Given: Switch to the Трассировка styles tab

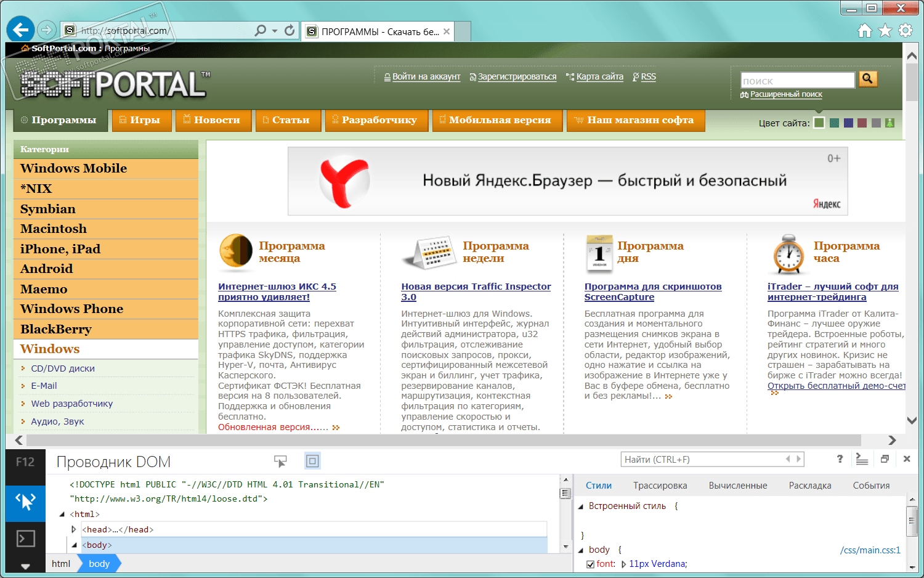Looking at the screenshot, I should 660,486.
